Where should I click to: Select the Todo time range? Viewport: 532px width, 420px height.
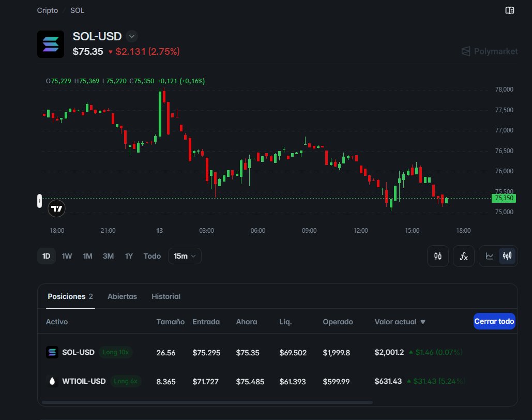pyautogui.click(x=152, y=256)
